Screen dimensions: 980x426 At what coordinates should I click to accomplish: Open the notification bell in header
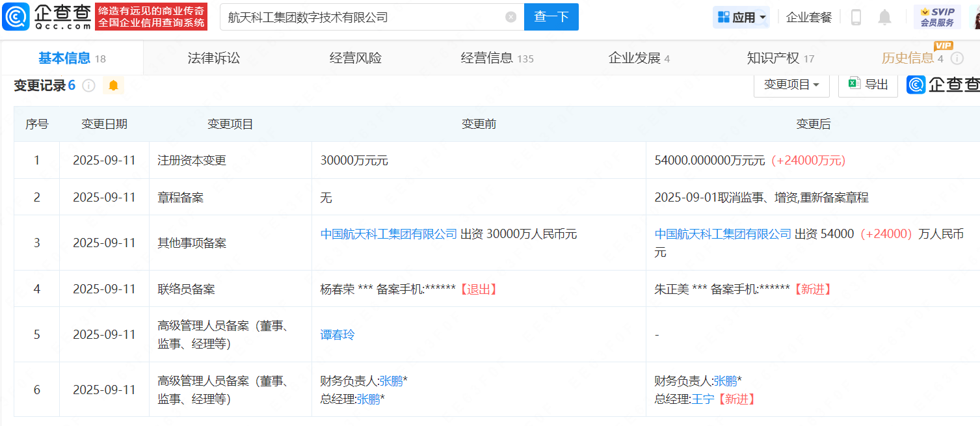(x=884, y=18)
